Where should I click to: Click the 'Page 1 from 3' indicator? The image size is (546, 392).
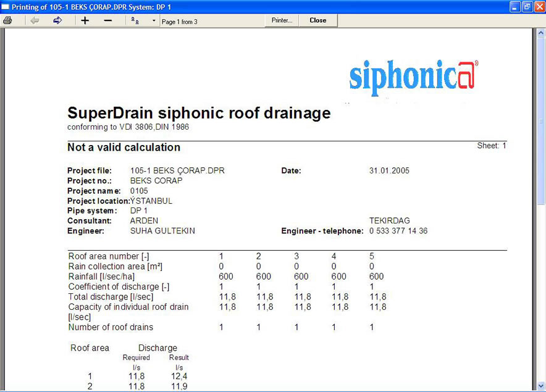pos(179,22)
